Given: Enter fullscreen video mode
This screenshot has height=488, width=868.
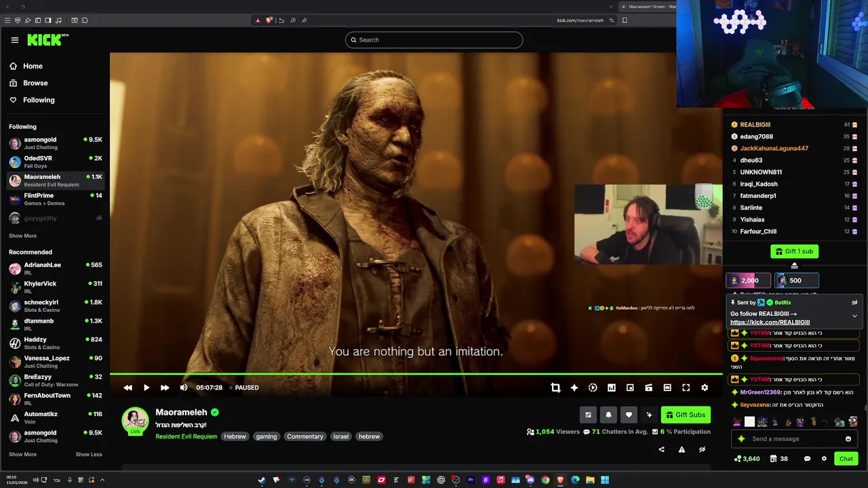Looking at the screenshot, I should (x=686, y=388).
